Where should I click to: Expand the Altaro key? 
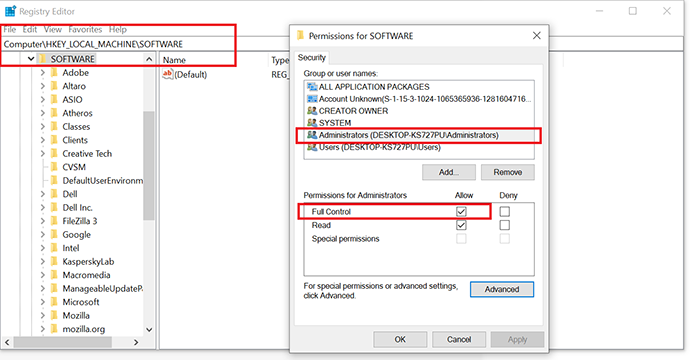42,86
